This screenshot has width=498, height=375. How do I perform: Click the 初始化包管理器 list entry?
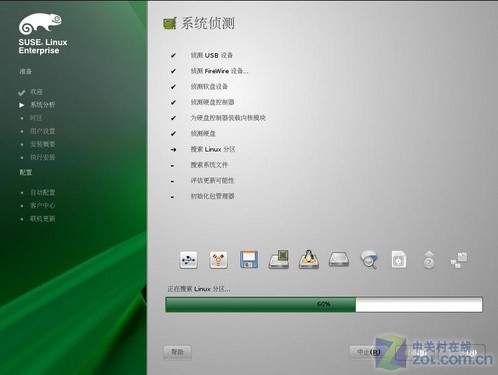click(x=212, y=196)
